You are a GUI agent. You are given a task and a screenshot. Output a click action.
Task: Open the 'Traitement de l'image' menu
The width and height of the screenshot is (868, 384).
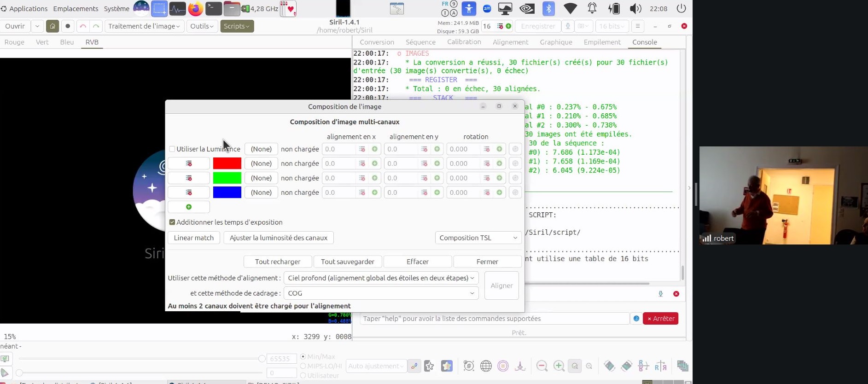pyautogui.click(x=144, y=26)
